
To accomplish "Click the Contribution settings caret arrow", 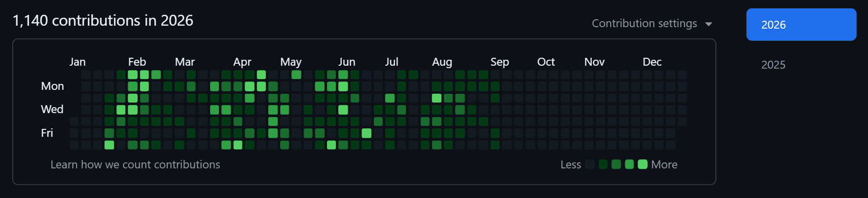I will [709, 24].
